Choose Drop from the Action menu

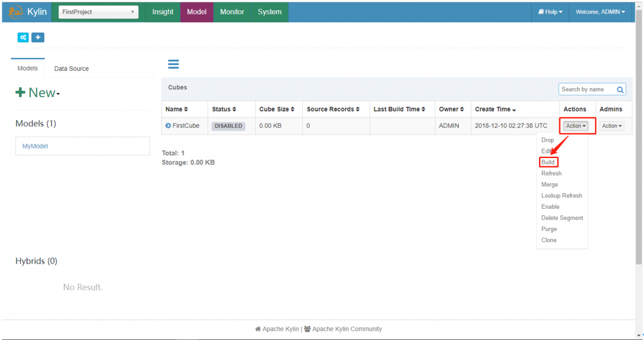(x=547, y=140)
